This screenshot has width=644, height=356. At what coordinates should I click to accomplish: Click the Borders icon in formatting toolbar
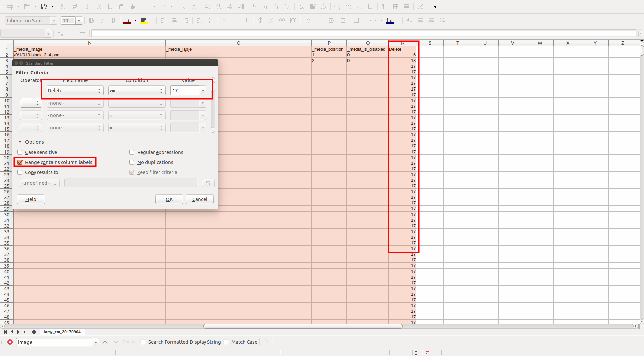[356, 21]
